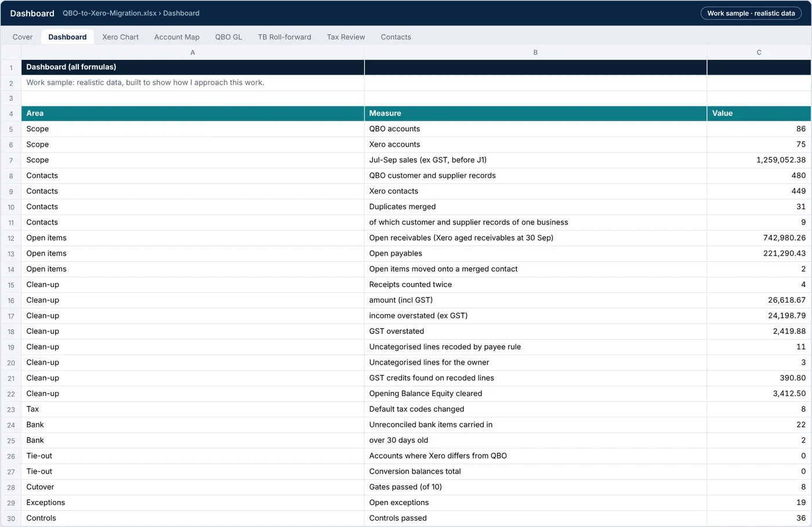Viewport: 812px width, 527px height.
Task: Select the 'Receipts counted twice' cell
Action: coord(535,285)
